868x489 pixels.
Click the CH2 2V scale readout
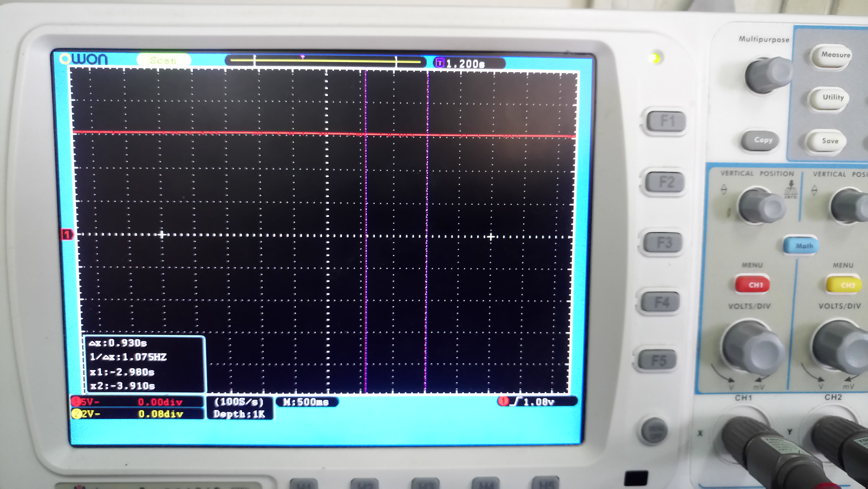coord(86,413)
